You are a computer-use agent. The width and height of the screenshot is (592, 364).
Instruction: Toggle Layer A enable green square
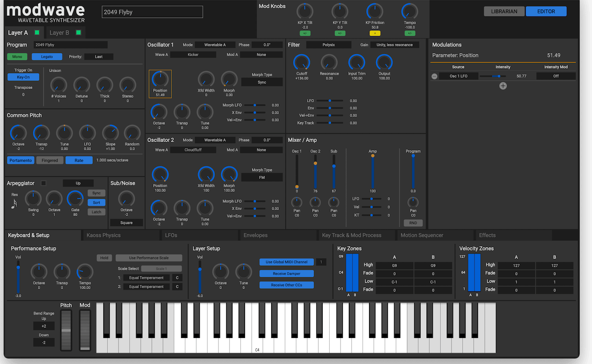coord(37,32)
